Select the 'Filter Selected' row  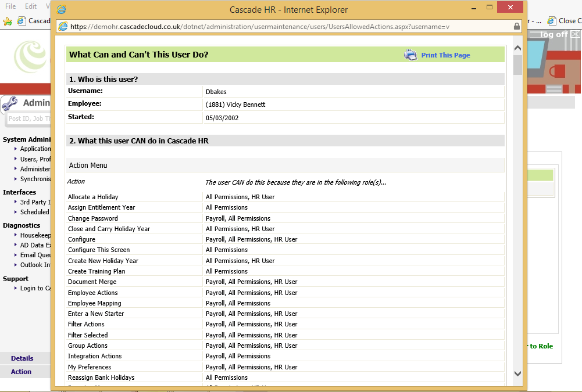point(285,335)
